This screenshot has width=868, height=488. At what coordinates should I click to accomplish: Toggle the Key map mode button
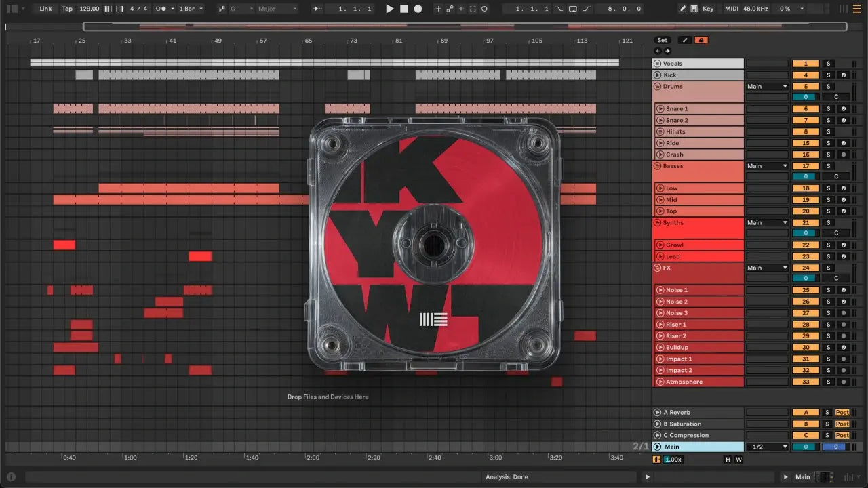pos(708,9)
